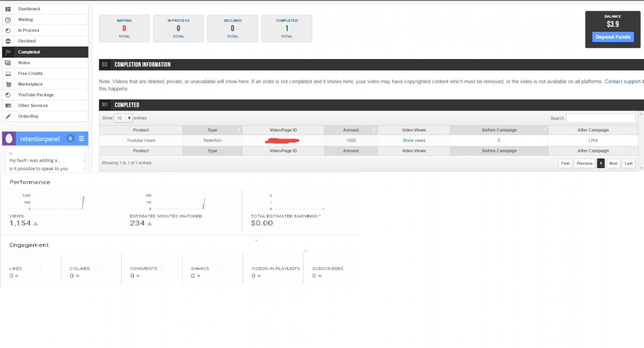
Task: Select the Waiting clock icon
Action: pos(8,20)
